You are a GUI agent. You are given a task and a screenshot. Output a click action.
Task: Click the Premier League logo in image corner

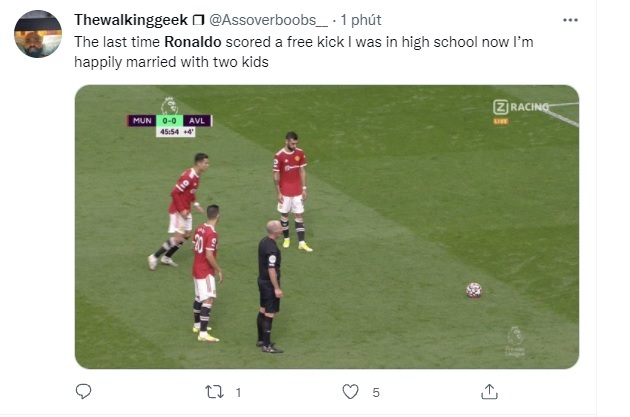pos(514,338)
